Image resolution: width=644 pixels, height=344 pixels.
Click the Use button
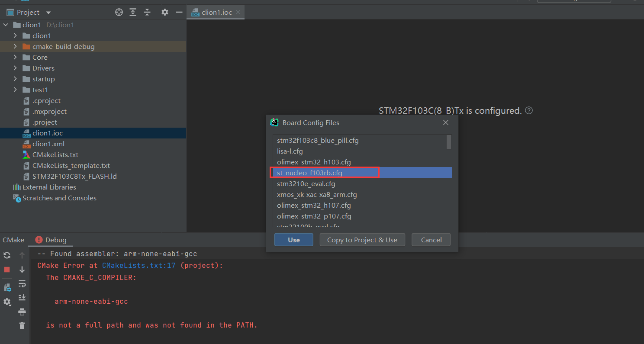[x=293, y=240]
